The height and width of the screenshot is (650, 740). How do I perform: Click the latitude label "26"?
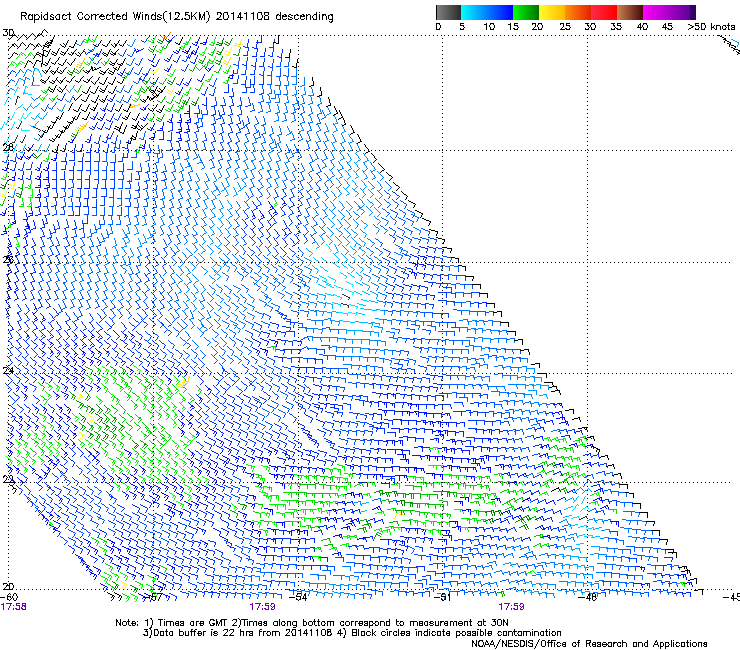pos(8,260)
